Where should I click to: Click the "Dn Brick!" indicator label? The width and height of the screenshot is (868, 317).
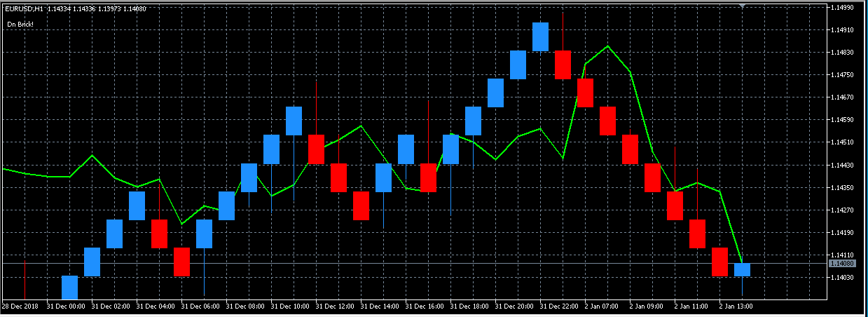coord(20,24)
